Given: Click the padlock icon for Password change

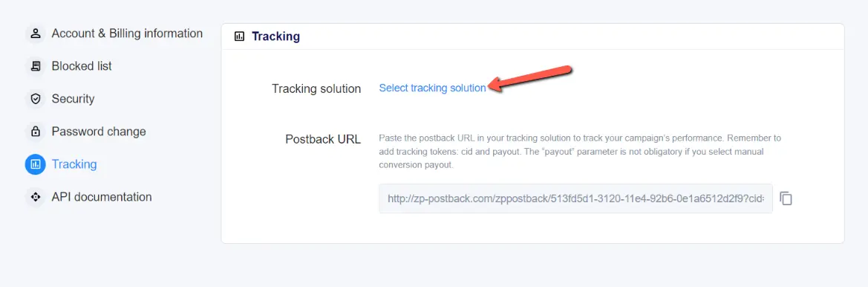Looking at the screenshot, I should [36, 132].
